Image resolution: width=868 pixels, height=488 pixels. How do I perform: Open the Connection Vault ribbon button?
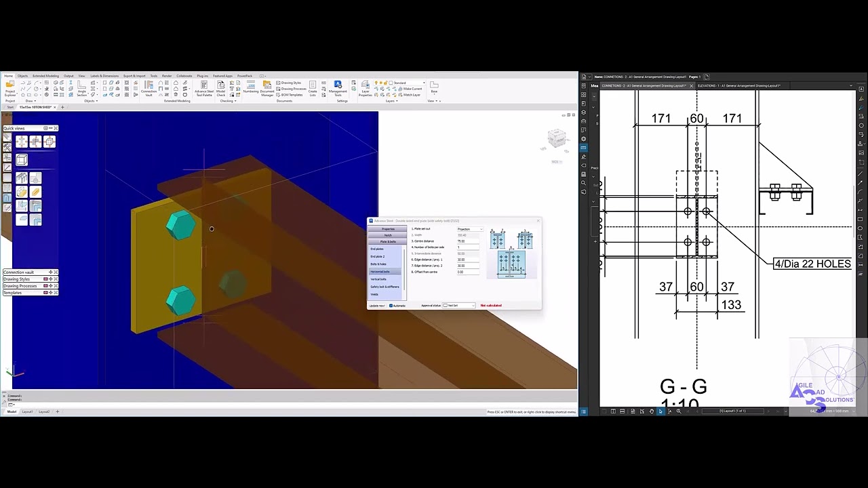coord(149,89)
